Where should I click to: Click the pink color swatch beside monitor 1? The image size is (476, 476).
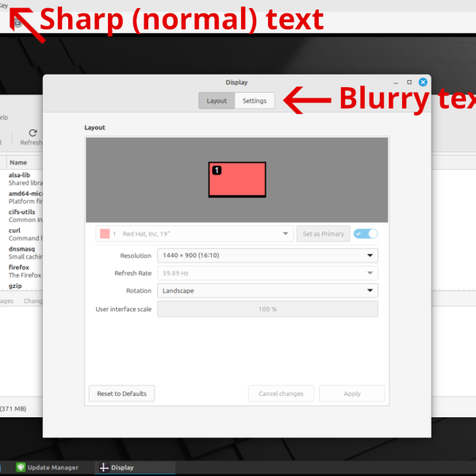[105, 234]
